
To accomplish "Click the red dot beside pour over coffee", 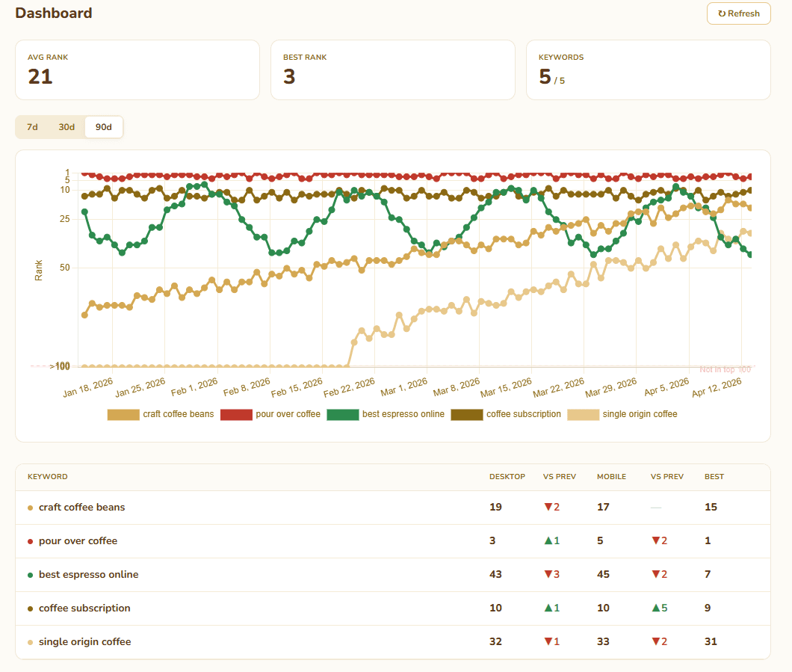I will (31, 542).
